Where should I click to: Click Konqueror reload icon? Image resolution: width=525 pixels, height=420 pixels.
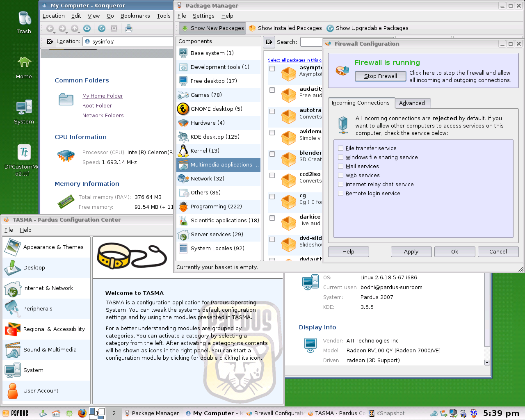pyautogui.click(x=102, y=28)
